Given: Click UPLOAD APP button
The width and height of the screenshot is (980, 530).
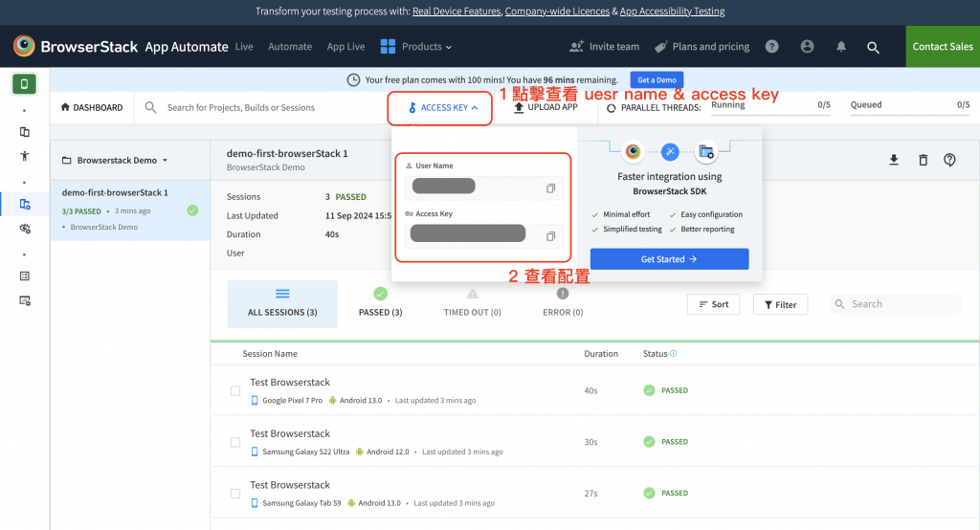Looking at the screenshot, I should click(x=546, y=107).
